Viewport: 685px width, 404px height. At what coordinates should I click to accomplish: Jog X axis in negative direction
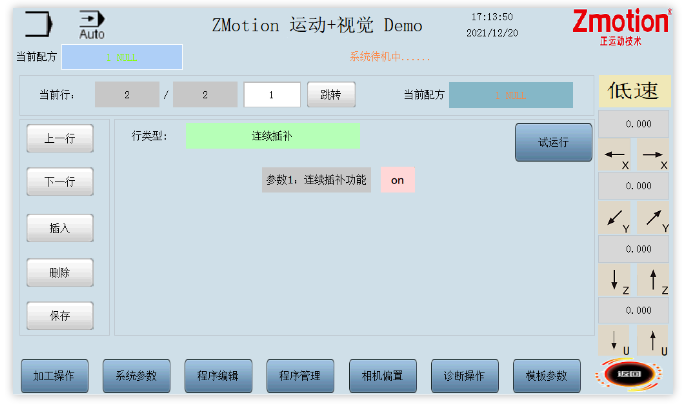[x=615, y=155]
